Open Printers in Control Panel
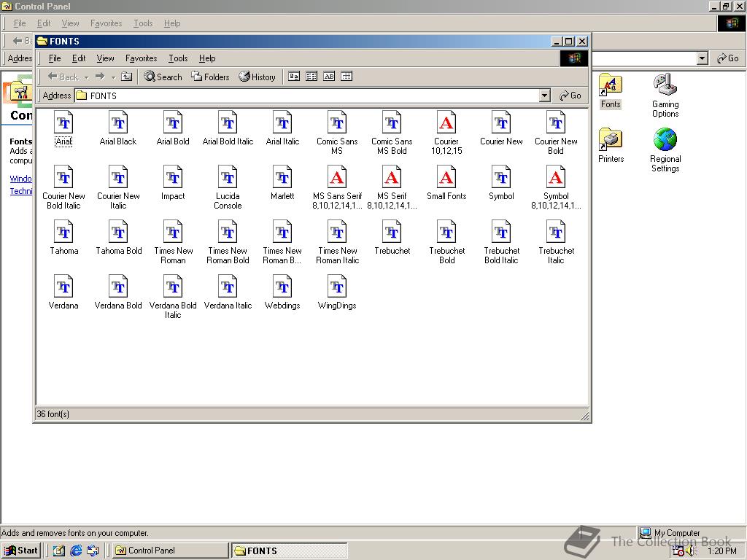 611,145
